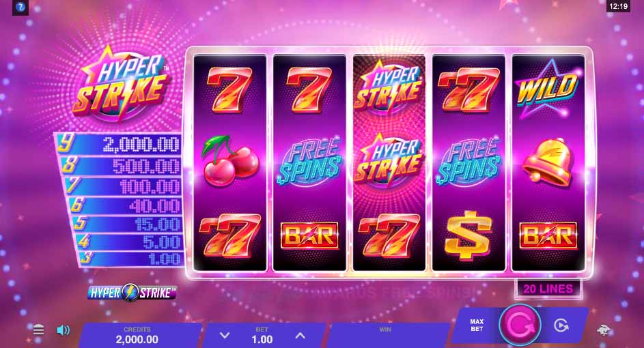The image size is (644, 348).
Task: Toggle quick spin rabbit icon
Action: click(604, 330)
